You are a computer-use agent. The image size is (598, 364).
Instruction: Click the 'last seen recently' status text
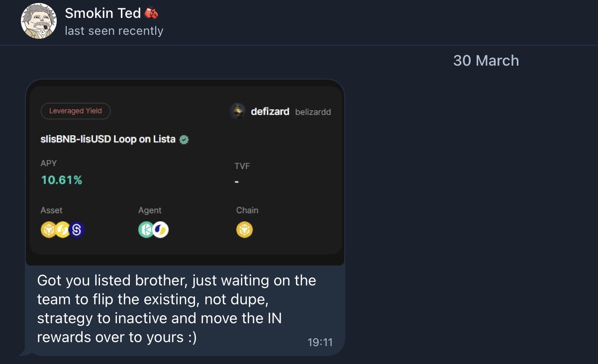(114, 31)
